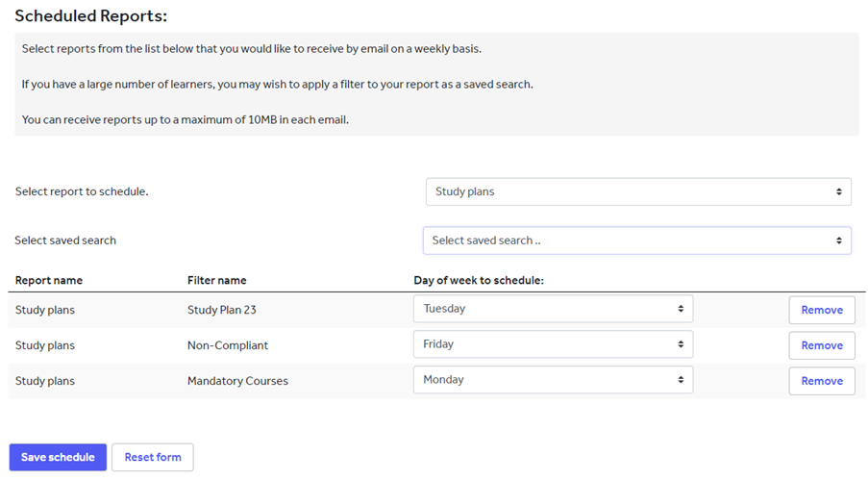Expand the 'Select saved search' dropdown
Screen dimensions: 868x481
(x=636, y=240)
